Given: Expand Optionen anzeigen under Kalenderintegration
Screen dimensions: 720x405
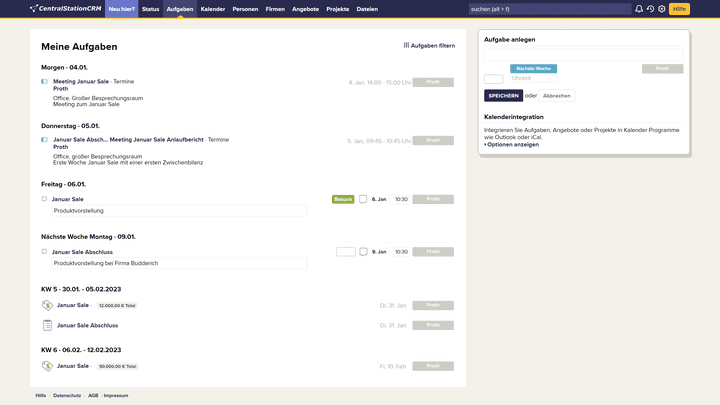Looking at the screenshot, I should point(512,144).
